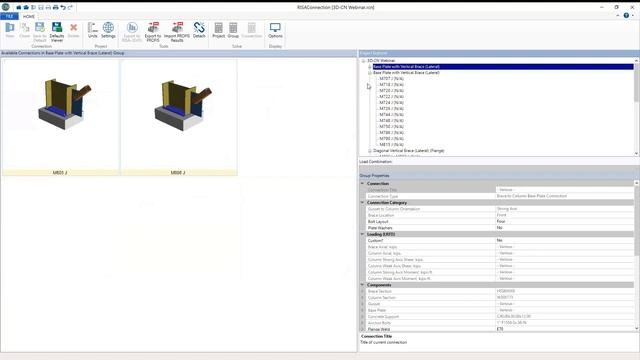Open the FILE tab
The width and height of the screenshot is (640, 360).
click(x=9, y=16)
